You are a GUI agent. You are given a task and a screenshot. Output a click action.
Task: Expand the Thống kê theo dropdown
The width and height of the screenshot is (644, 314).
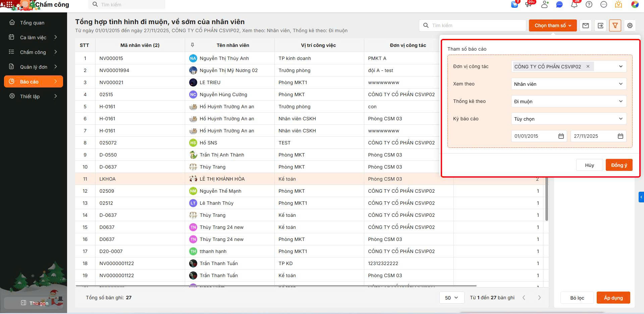pos(569,101)
